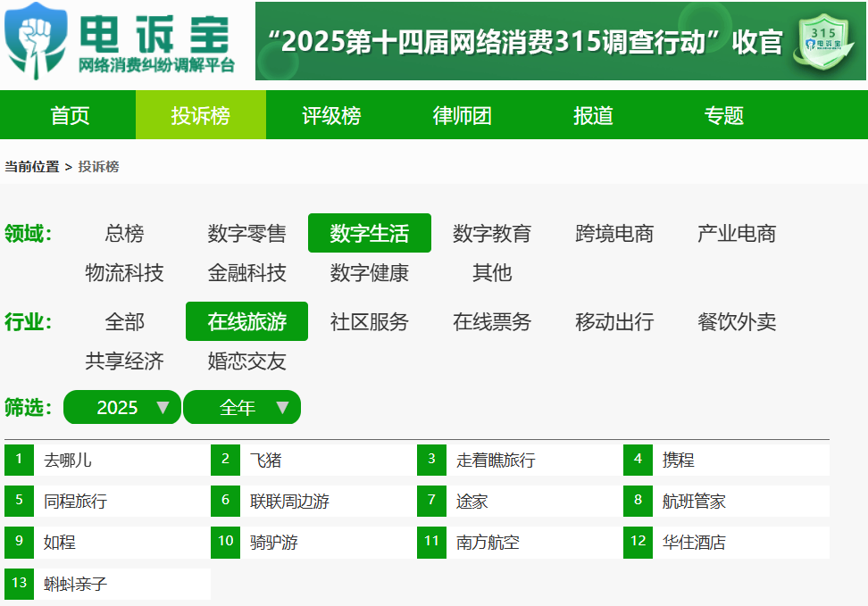Image resolution: width=868 pixels, height=606 pixels.
Task: Click 南方航空 in the complaint list
Action: 484,543
